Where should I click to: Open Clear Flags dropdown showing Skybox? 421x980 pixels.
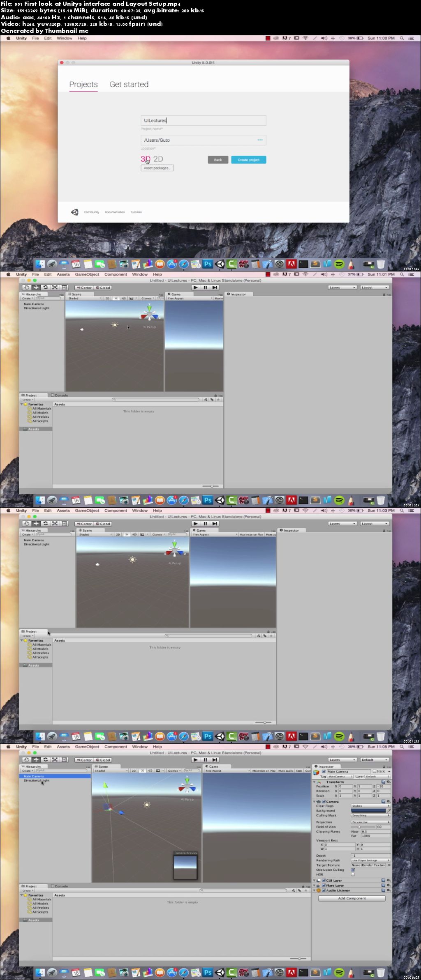click(371, 806)
